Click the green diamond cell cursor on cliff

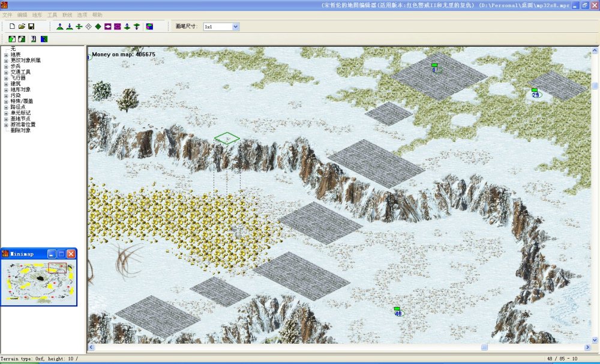[227, 138]
